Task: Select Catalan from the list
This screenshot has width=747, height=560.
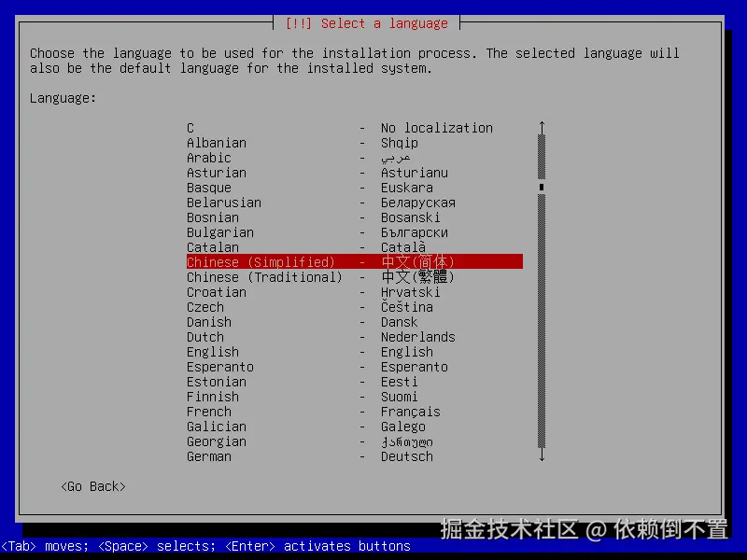Action: pos(355,247)
